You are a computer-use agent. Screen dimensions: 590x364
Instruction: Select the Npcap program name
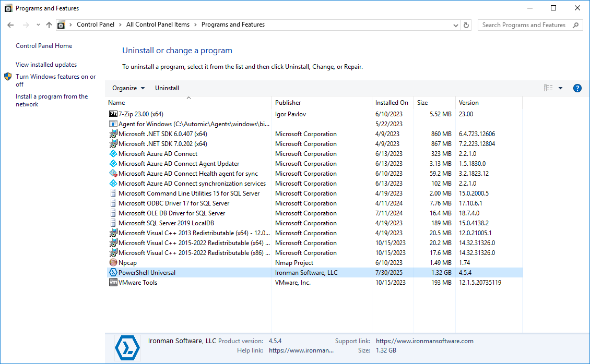127,263
